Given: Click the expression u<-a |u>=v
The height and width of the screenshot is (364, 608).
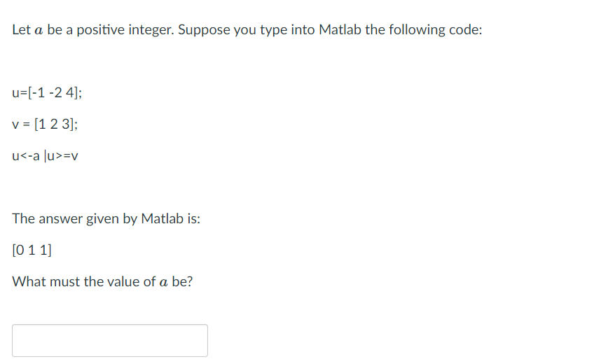Looking at the screenshot, I should click(x=45, y=156).
